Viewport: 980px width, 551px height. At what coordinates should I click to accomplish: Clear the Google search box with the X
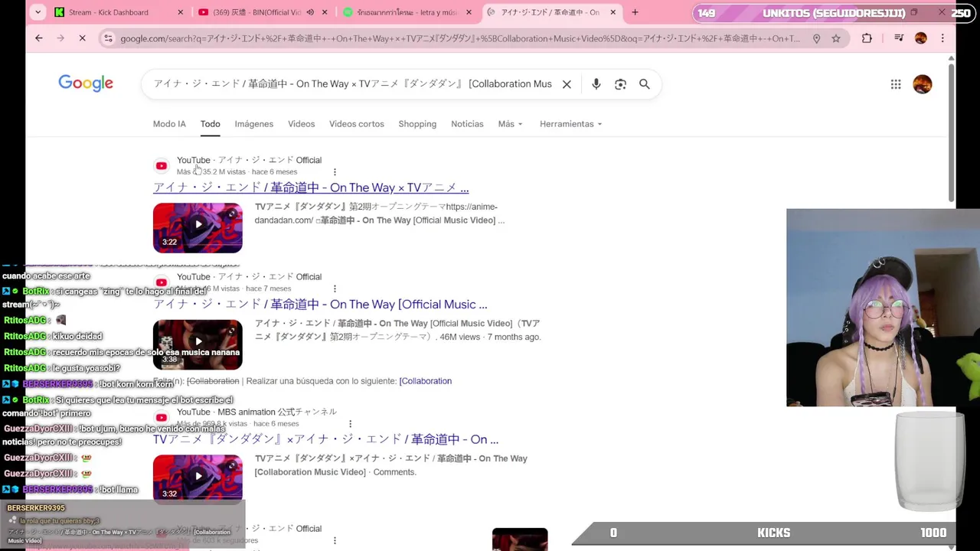[567, 84]
